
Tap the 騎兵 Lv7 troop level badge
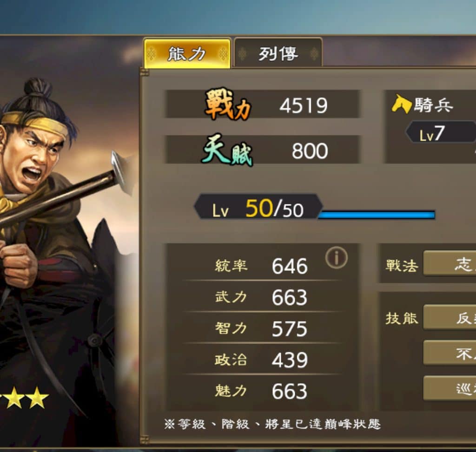point(441,132)
